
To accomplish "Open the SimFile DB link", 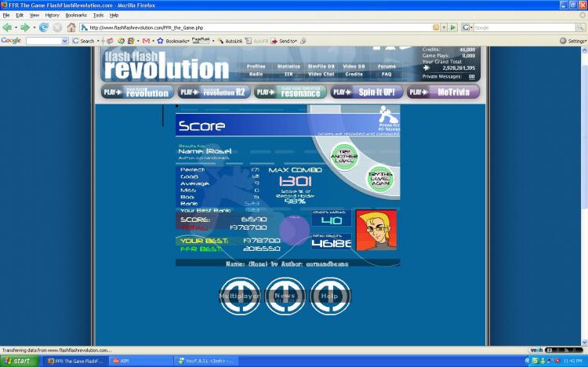I will 321,66.
